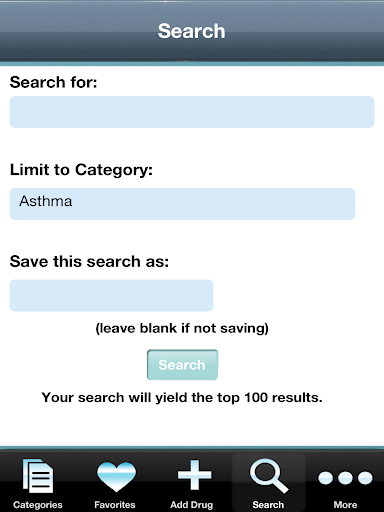Select the Add Drug plus icon
Viewport: 384px width, 512px height.
[194, 475]
